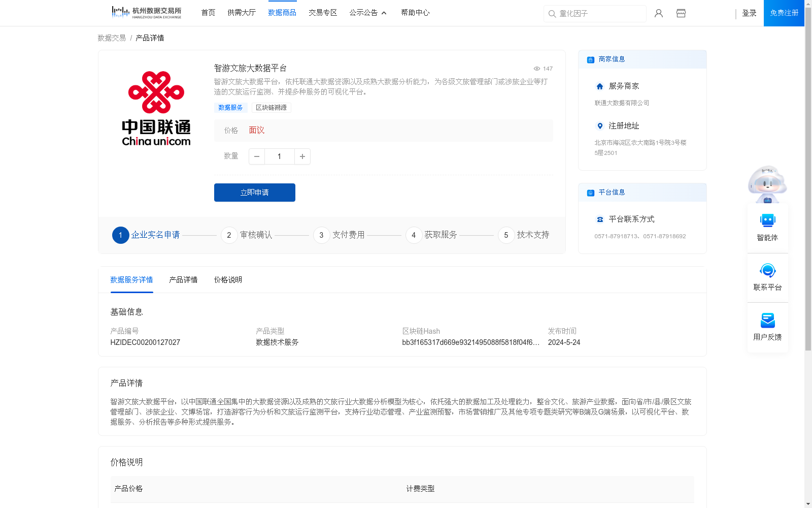
Task: Click the 商家信息 header icon
Action: click(591, 59)
